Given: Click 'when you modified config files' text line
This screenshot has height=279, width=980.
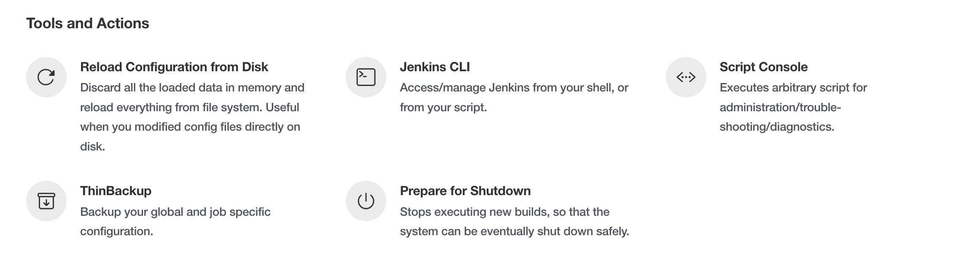Looking at the screenshot, I should [190, 127].
